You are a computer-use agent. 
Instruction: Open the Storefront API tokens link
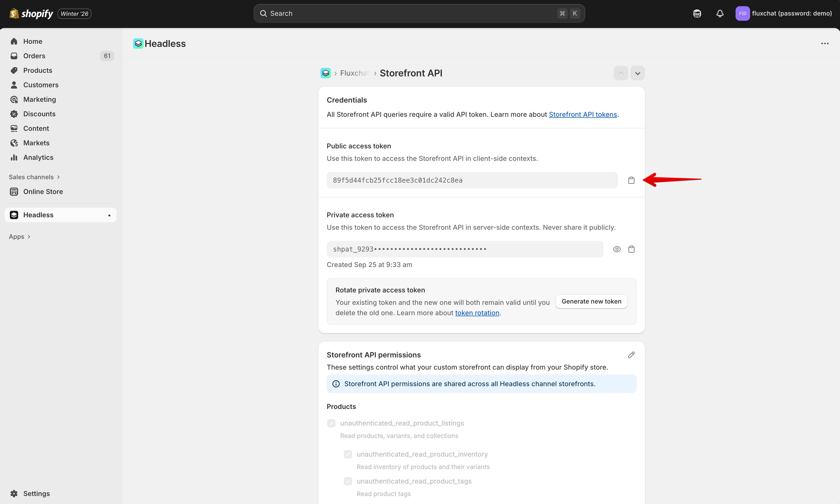[582, 114]
